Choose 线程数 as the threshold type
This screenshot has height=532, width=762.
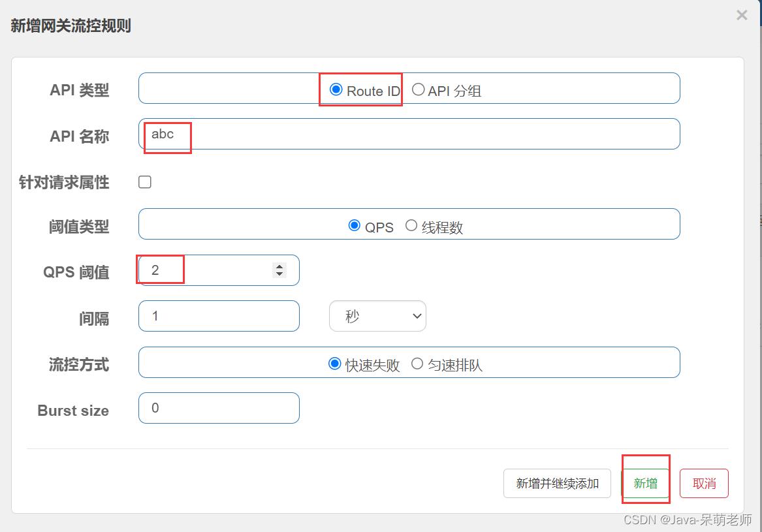[411, 226]
